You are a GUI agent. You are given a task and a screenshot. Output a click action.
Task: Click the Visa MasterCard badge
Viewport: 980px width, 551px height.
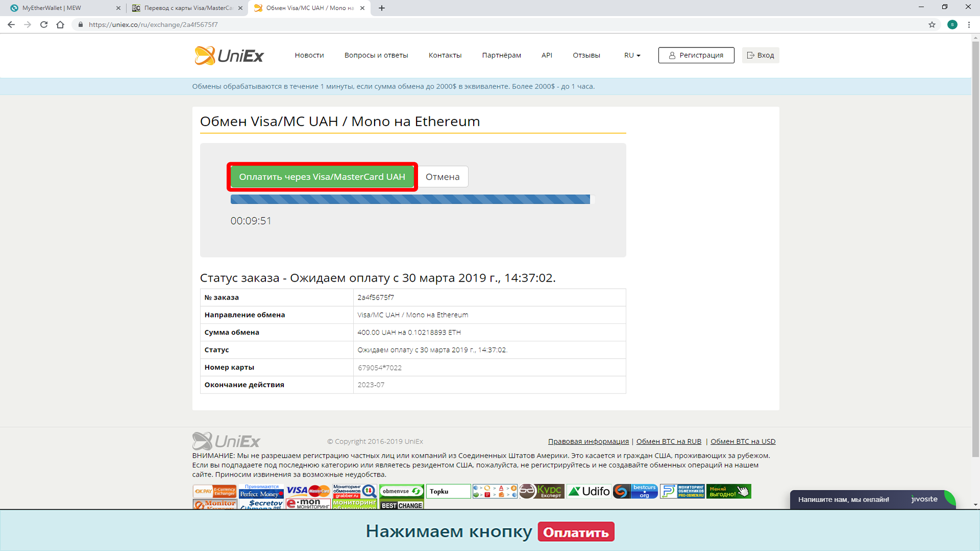(308, 491)
